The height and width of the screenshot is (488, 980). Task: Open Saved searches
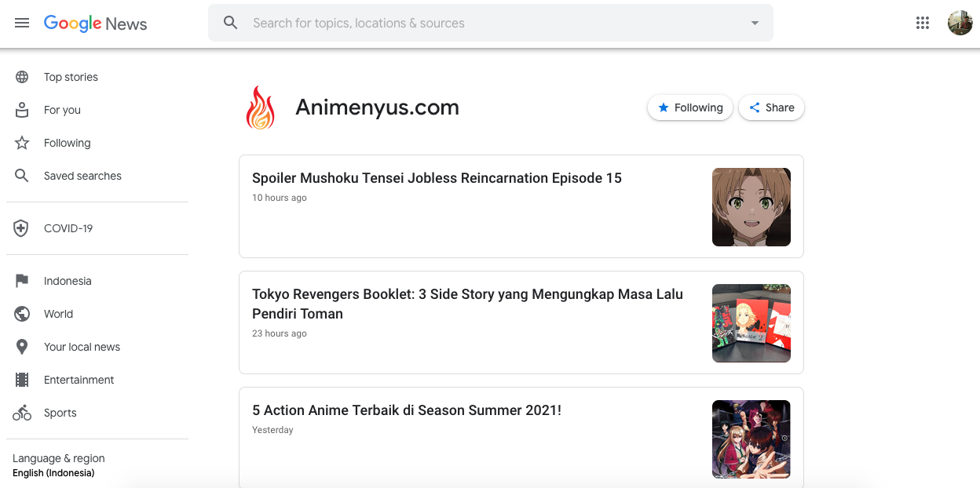click(x=82, y=176)
